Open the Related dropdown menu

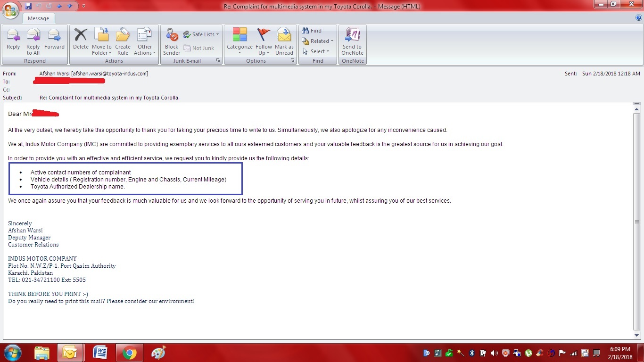point(318,41)
